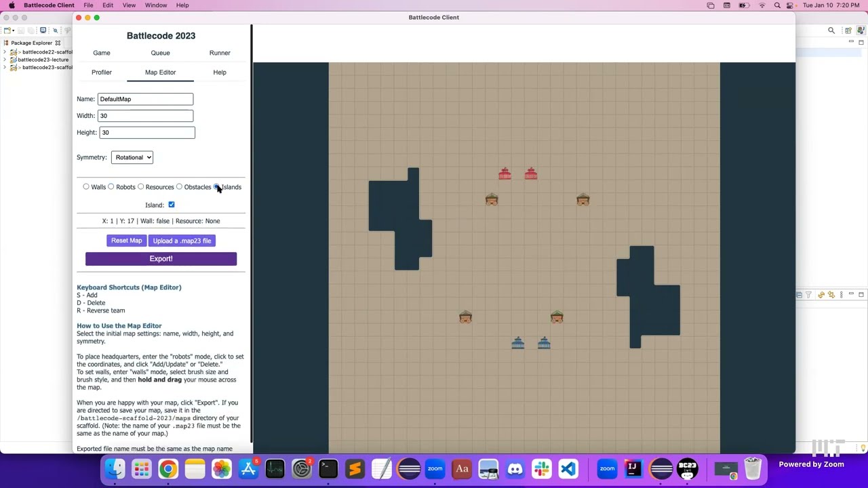Image resolution: width=868 pixels, height=488 pixels.
Task: Open Slack from the dock
Action: (x=542, y=469)
